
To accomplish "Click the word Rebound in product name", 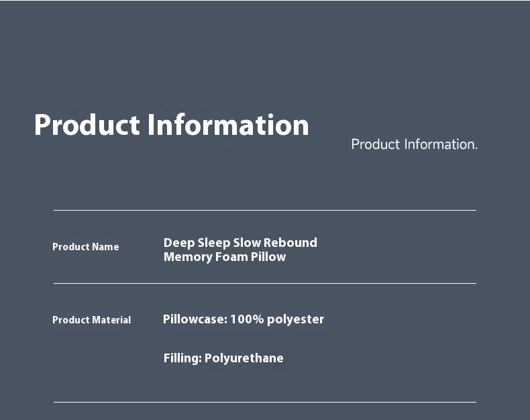I will pos(290,242).
